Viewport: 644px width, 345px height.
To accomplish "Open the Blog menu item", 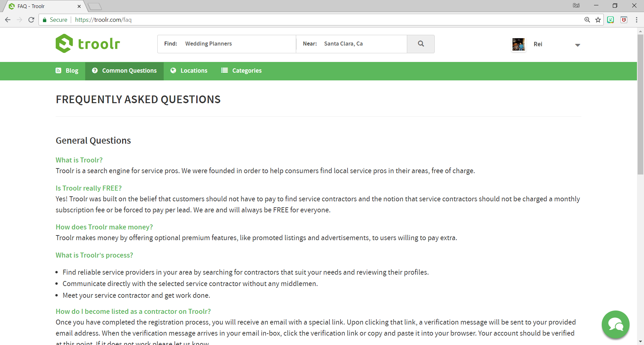I will [x=67, y=71].
